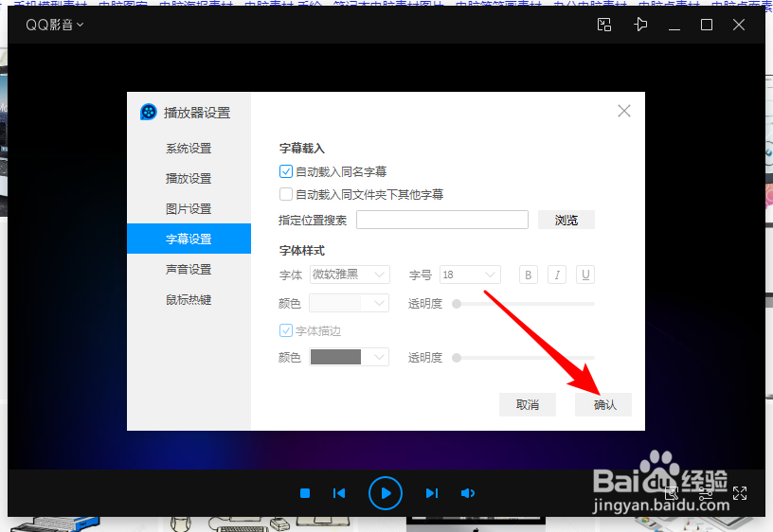Maximize the QQ影音 player window
Image resolution: width=773 pixels, height=532 pixels.
pos(707,25)
